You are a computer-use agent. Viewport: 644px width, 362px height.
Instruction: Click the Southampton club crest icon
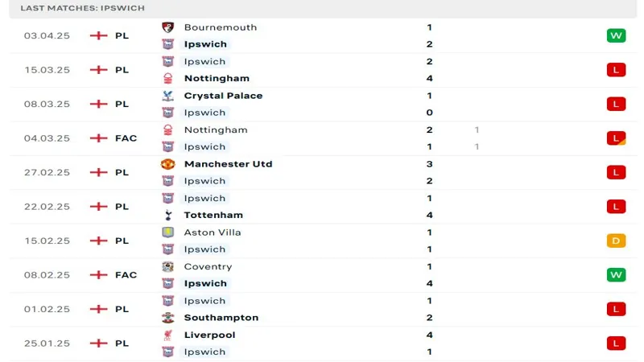[x=167, y=318]
